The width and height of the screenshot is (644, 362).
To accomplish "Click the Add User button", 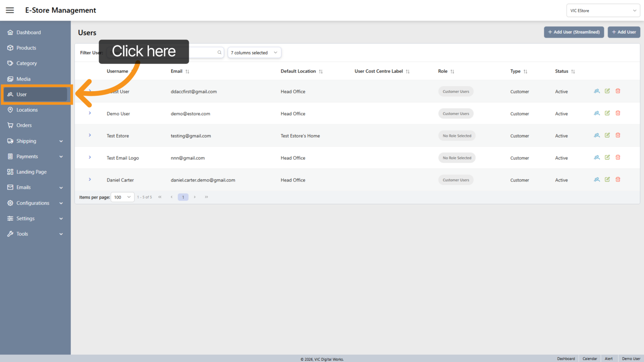I will [x=624, y=32].
